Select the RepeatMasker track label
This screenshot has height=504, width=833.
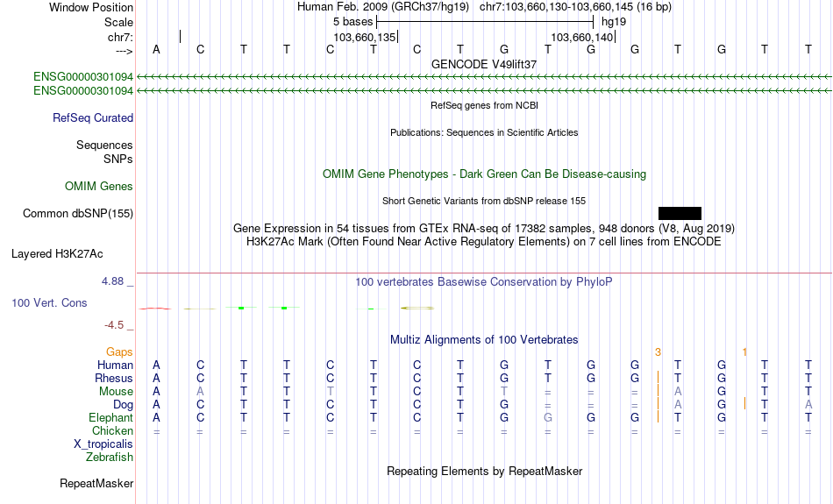pos(96,483)
